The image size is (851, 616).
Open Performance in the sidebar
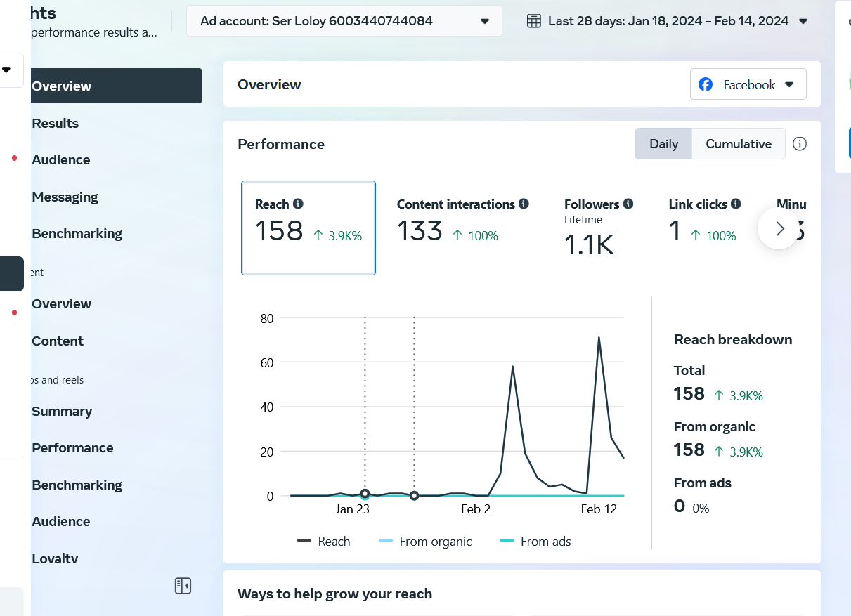[72, 447]
